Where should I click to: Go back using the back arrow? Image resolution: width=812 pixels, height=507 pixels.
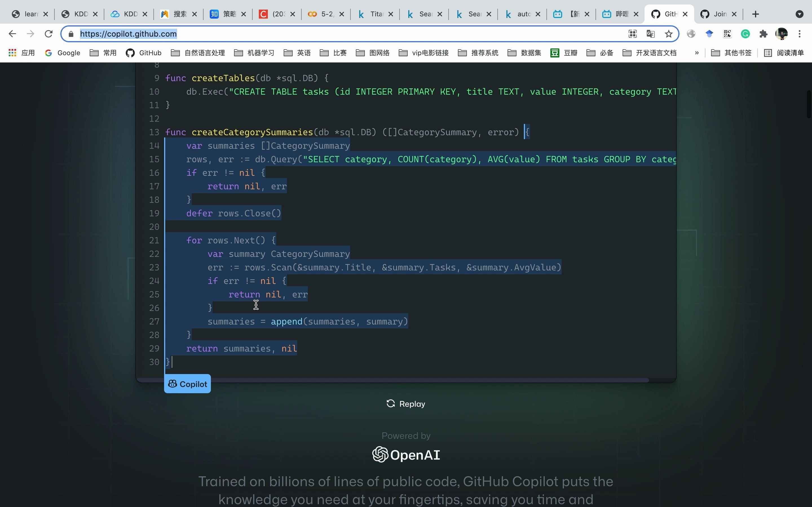tap(12, 34)
